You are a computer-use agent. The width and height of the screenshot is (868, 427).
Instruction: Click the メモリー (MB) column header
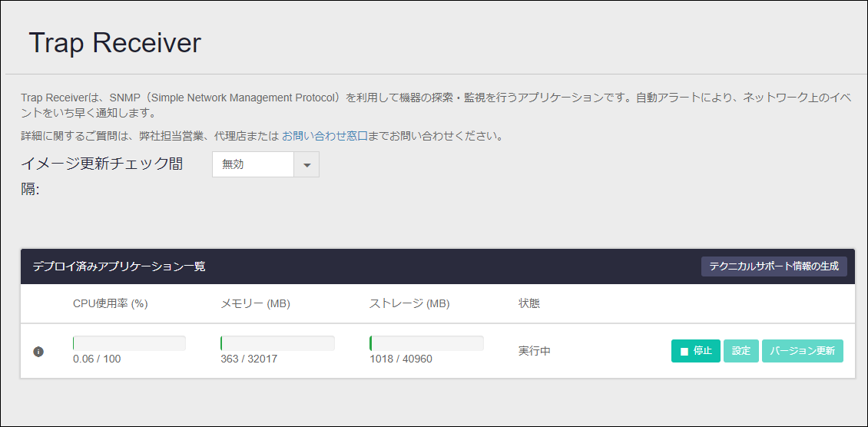(x=255, y=303)
